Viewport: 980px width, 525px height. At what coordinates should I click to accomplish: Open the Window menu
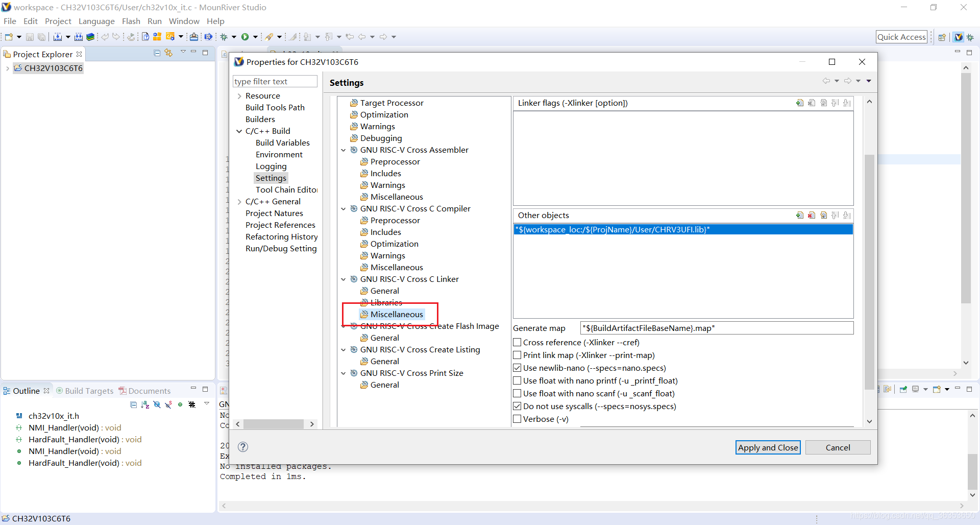184,21
